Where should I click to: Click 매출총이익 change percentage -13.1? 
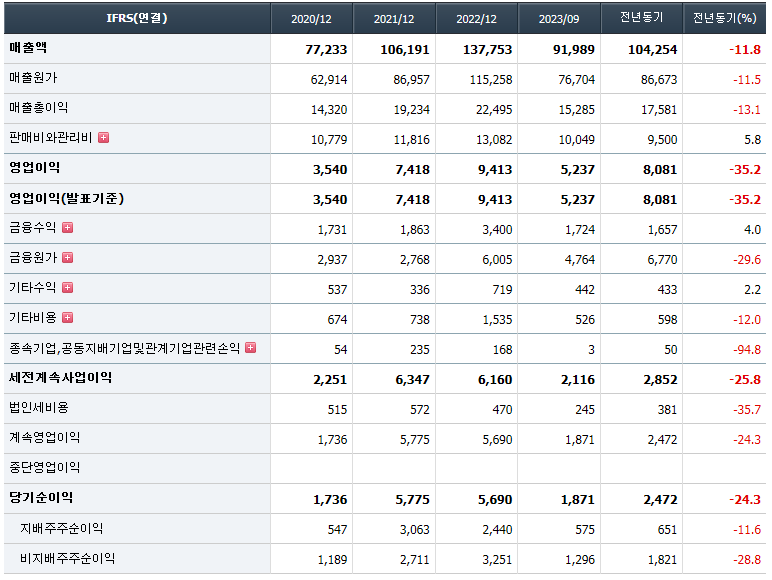pos(747,110)
